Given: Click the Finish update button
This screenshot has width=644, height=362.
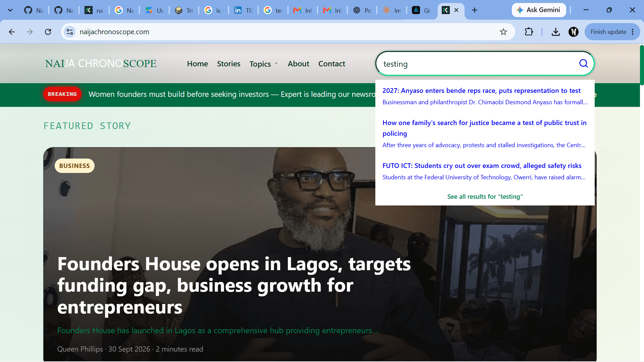Looking at the screenshot, I should pos(608,32).
